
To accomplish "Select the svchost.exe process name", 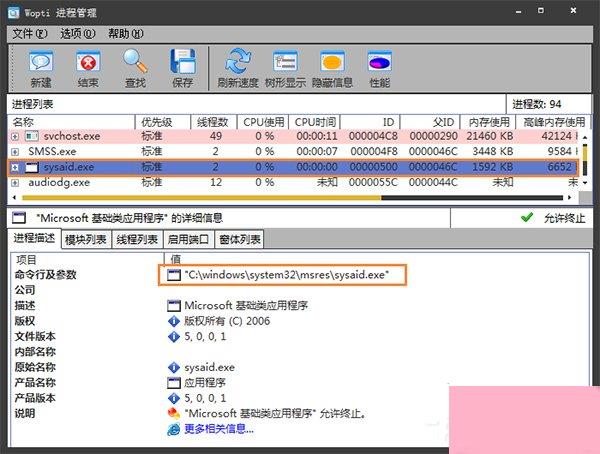I will pos(72,136).
